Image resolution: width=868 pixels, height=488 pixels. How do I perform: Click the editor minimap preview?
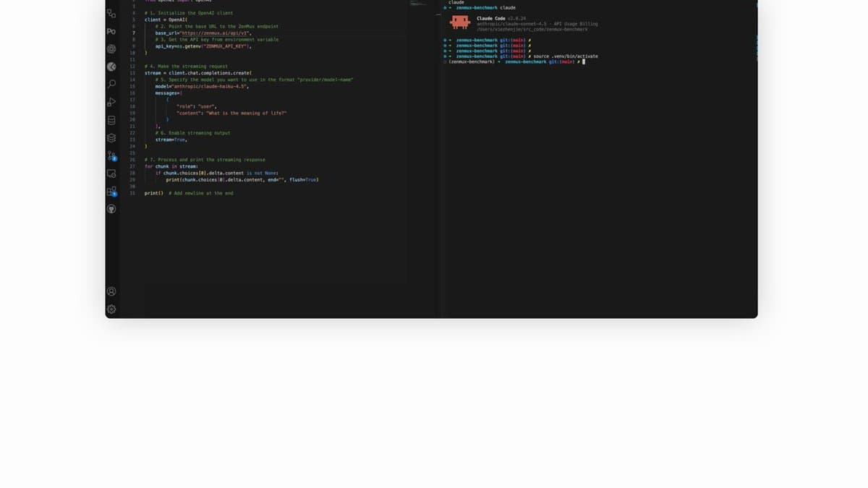(x=418, y=4)
